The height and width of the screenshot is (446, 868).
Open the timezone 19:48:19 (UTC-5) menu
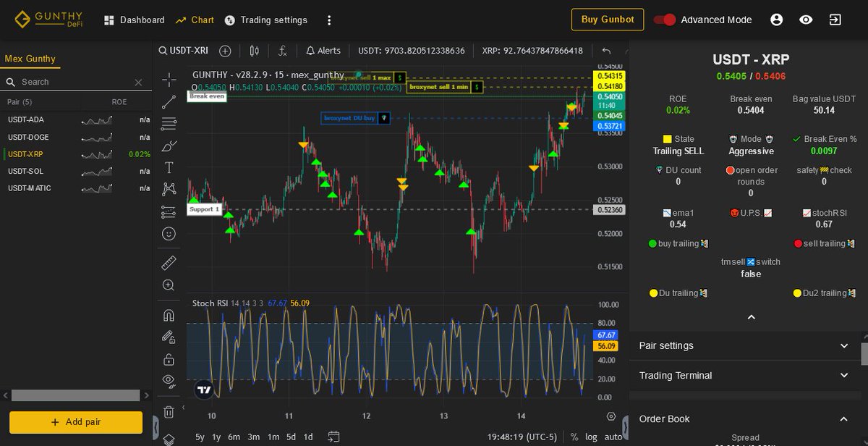pyautogui.click(x=524, y=437)
